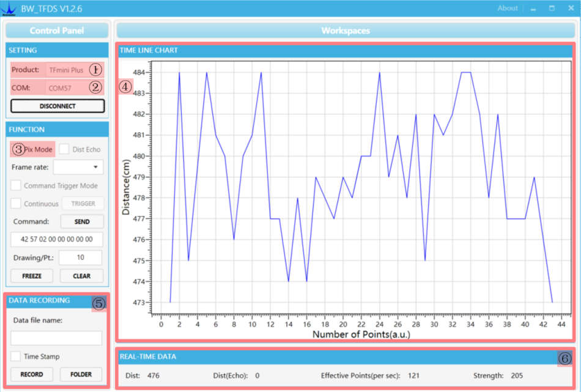The image size is (581, 392).
Task: Open the data FOLDER button
Action: point(81,374)
